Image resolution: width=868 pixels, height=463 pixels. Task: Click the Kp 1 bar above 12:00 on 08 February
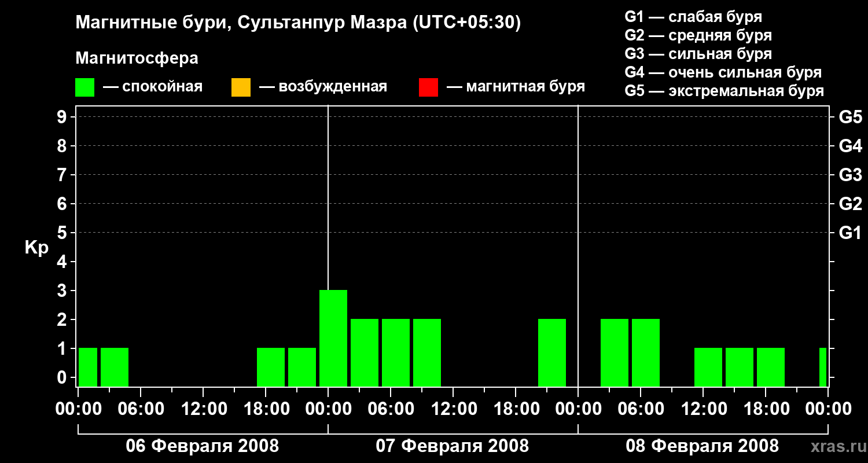coord(708,367)
